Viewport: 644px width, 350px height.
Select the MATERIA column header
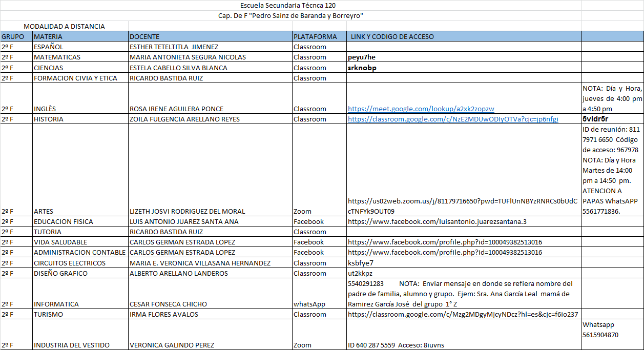[x=80, y=36]
